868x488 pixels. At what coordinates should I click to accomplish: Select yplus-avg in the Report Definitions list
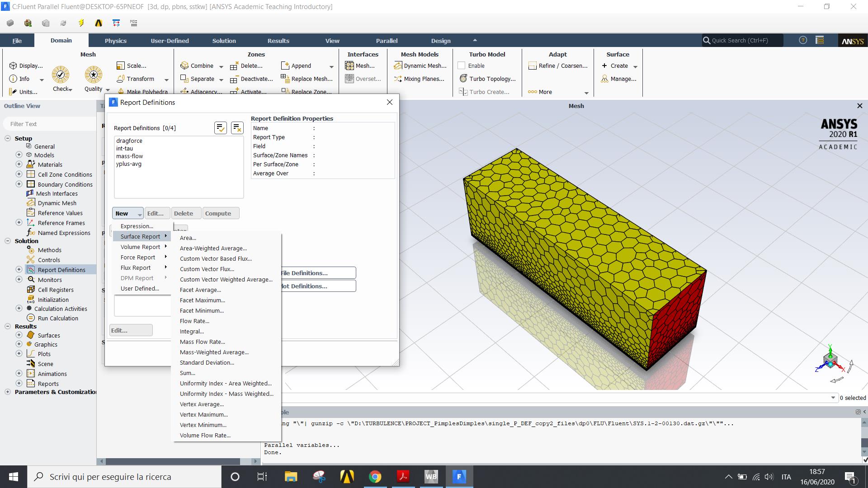tap(128, 164)
